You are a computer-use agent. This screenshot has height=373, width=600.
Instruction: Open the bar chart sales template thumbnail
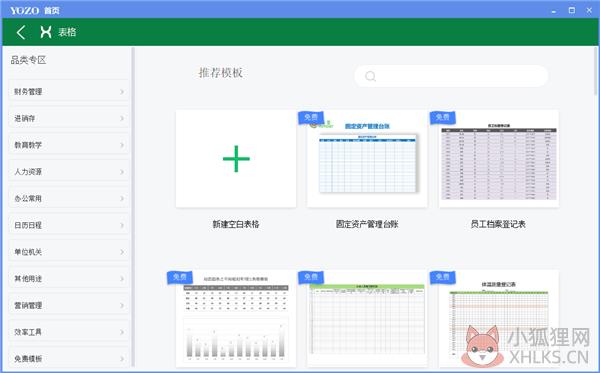coord(236,318)
